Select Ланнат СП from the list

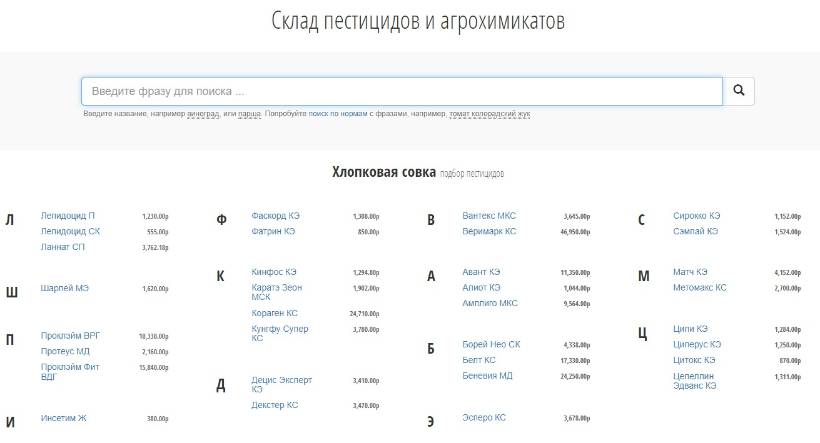pos(63,247)
